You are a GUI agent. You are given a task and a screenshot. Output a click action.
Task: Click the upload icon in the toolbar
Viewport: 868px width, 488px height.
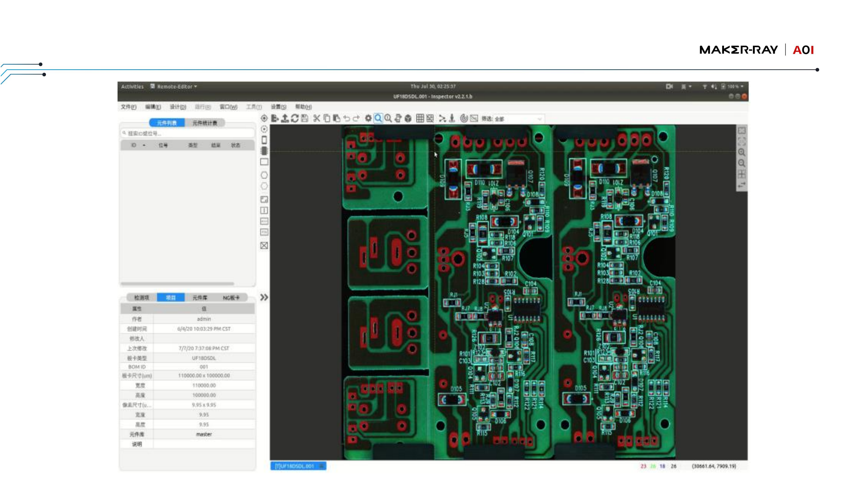(285, 118)
